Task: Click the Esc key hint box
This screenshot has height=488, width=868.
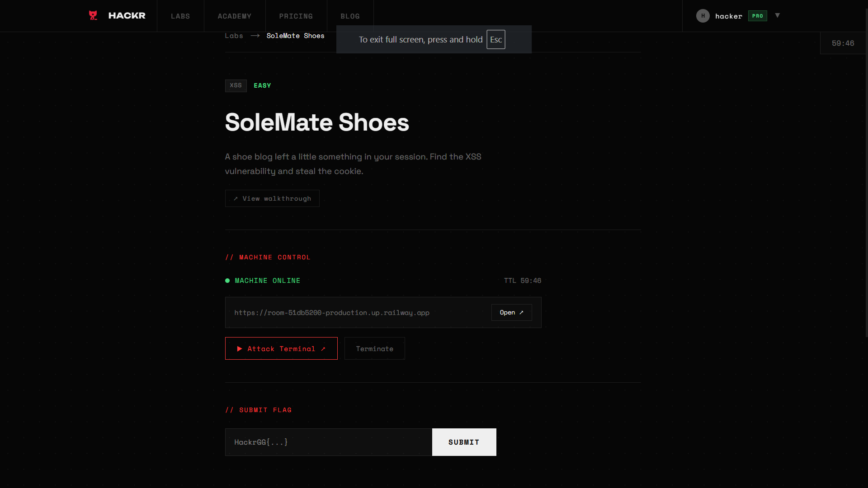Action: [x=495, y=40]
